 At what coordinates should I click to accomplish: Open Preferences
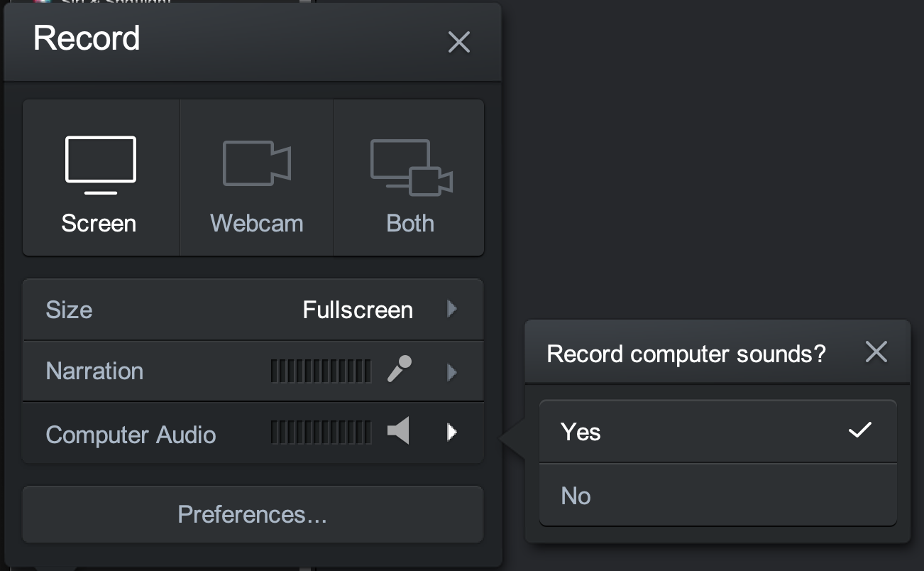click(x=253, y=514)
